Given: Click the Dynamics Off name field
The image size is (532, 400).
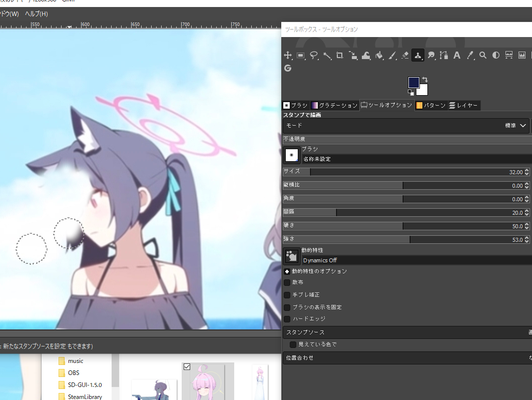Looking at the screenshot, I should 417,260.
